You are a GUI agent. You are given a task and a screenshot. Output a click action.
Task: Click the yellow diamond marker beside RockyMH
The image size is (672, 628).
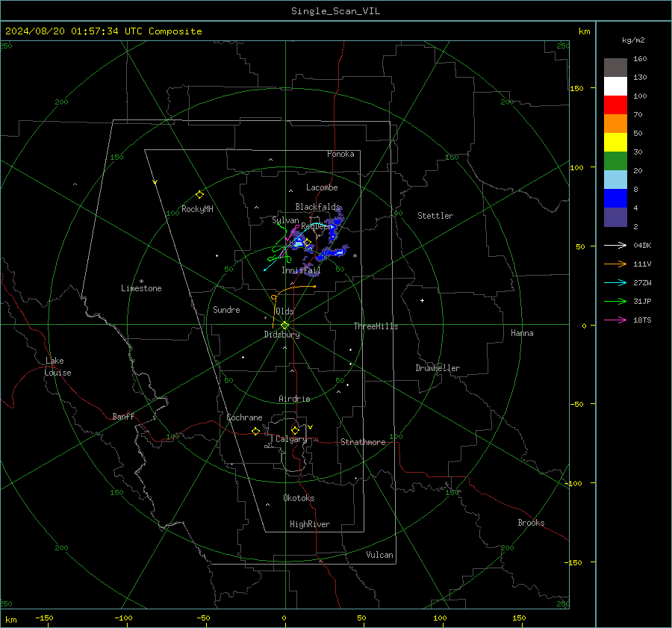[x=199, y=195]
